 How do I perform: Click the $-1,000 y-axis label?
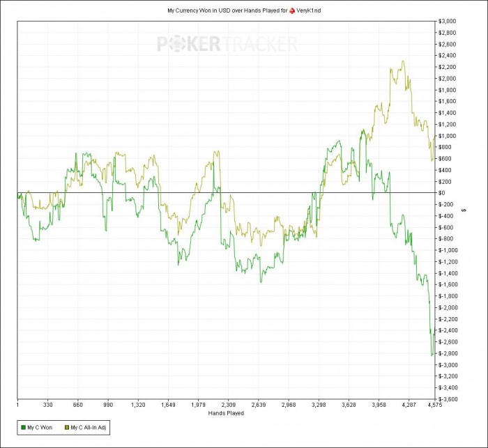[x=448, y=250]
